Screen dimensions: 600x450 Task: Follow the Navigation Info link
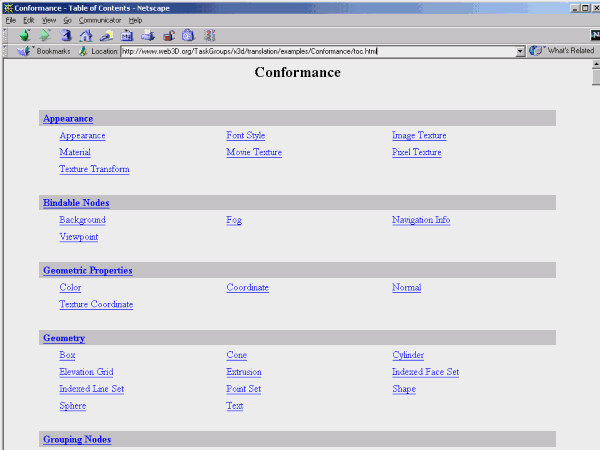click(x=421, y=220)
